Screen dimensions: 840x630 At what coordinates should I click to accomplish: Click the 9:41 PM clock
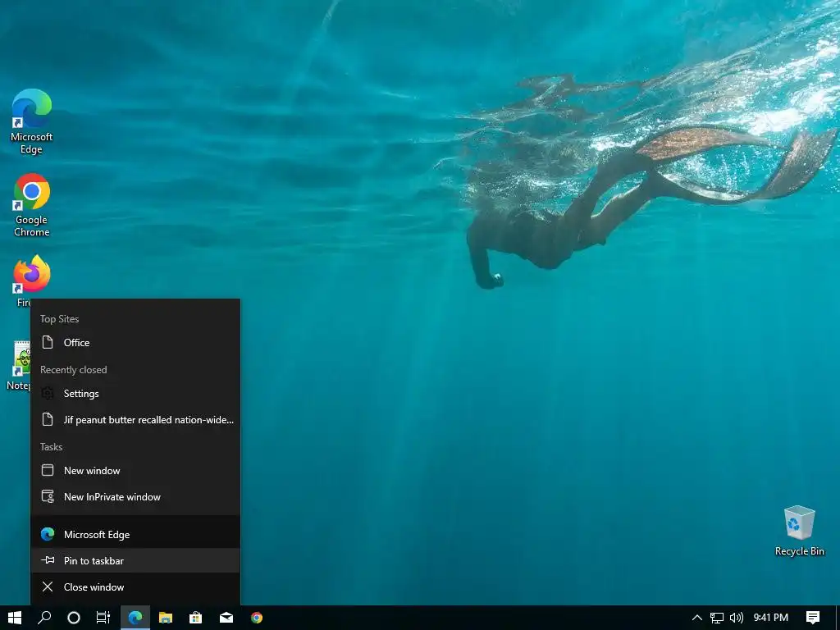click(x=771, y=618)
